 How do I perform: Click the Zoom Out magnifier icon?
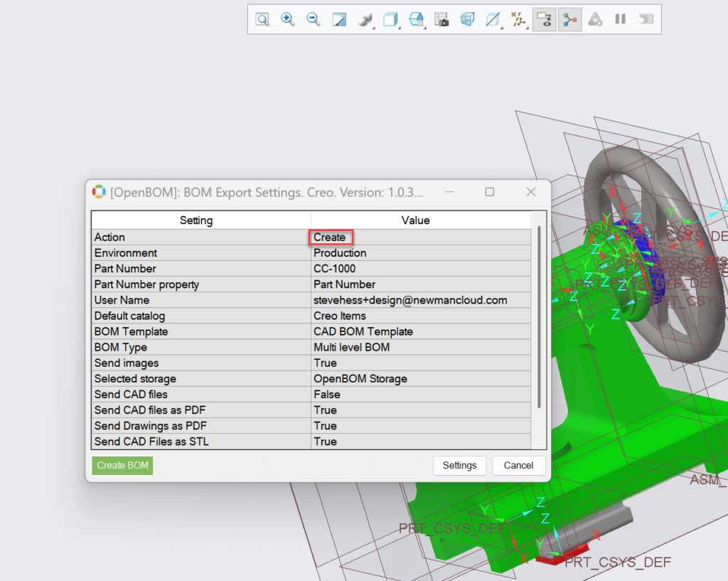pos(314,19)
